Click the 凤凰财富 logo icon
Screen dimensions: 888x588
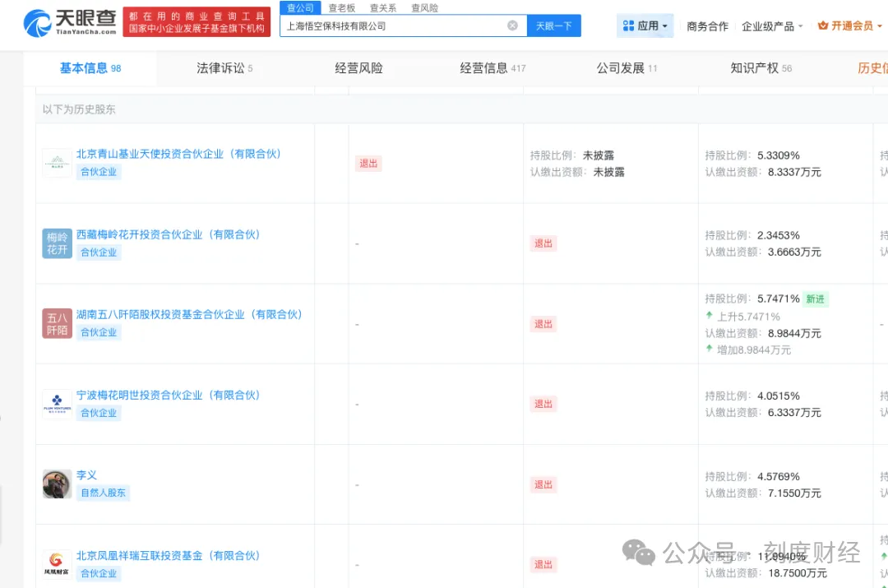(58, 564)
